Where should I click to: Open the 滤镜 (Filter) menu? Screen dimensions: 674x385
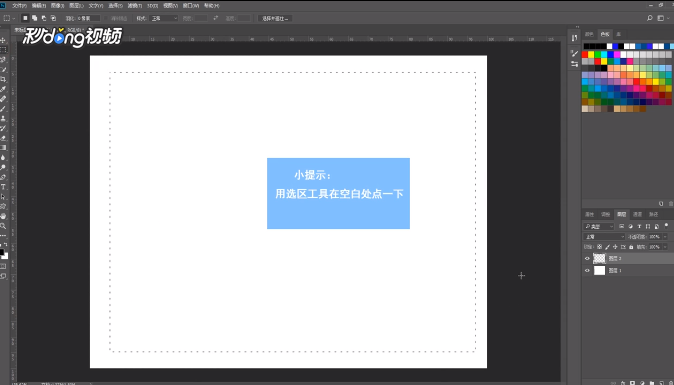[135, 6]
